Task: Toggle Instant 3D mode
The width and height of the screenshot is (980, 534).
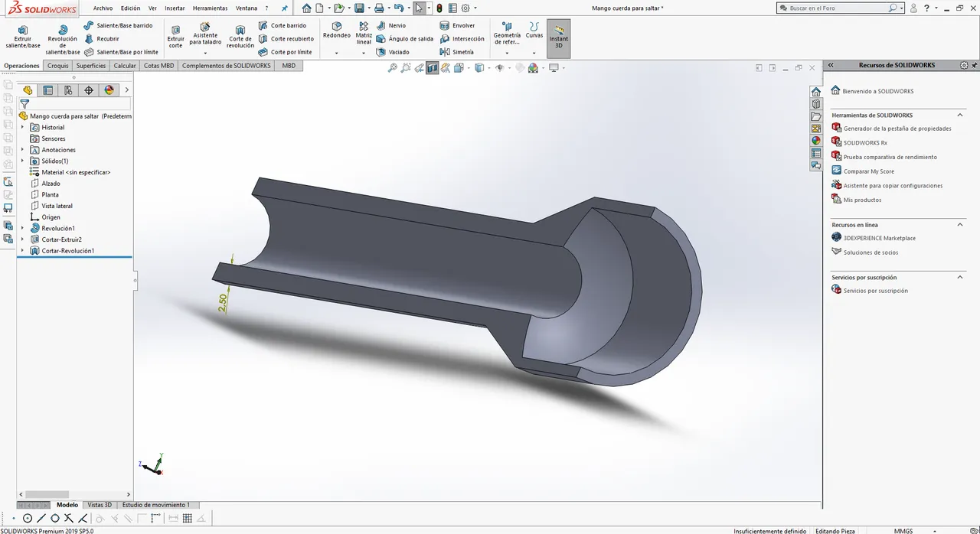Action: (559, 38)
